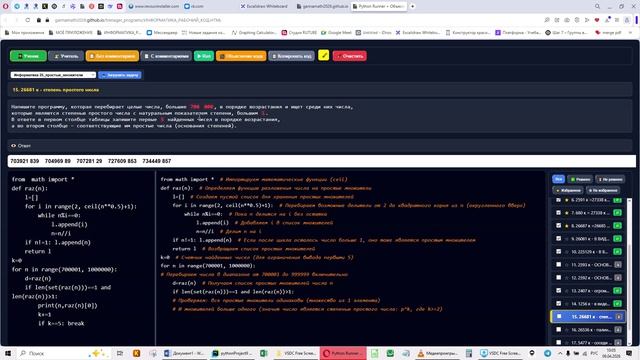Screen dimensions: 640x360
Task: Click the task title '15. 26681 к'
Action: coord(56,90)
